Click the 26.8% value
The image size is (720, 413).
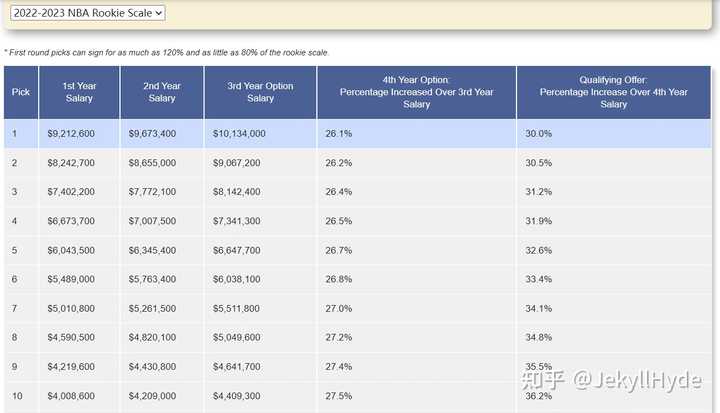pos(339,279)
